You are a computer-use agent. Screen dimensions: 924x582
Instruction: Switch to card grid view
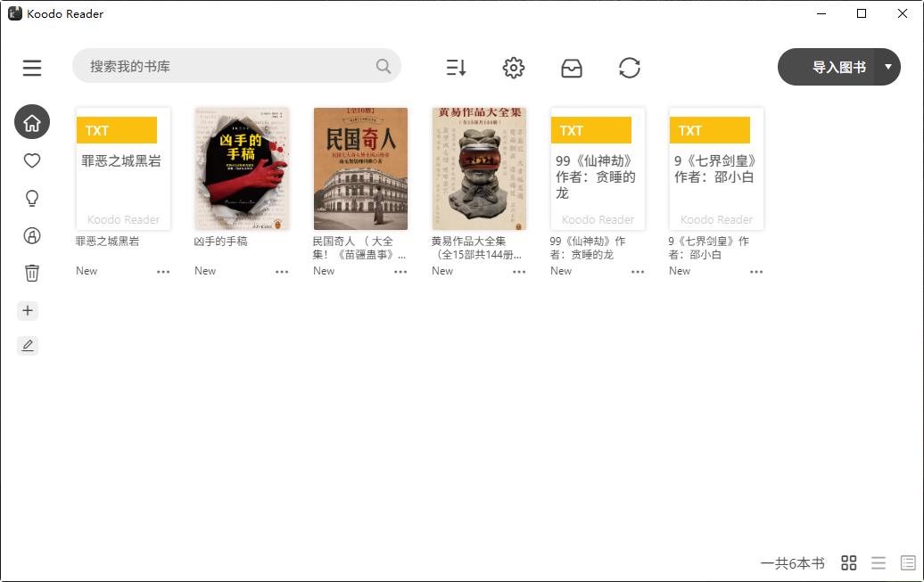pyautogui.click(x=848, y=563)
